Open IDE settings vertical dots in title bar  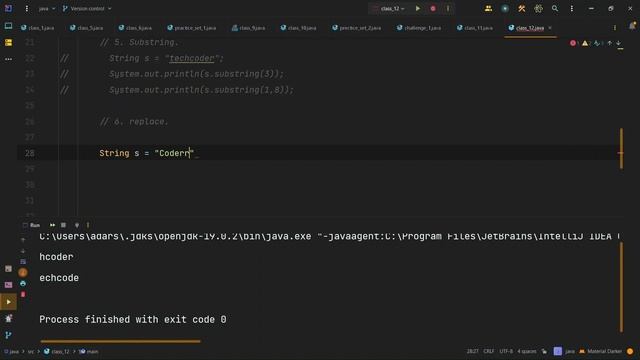tap(572, 8)
